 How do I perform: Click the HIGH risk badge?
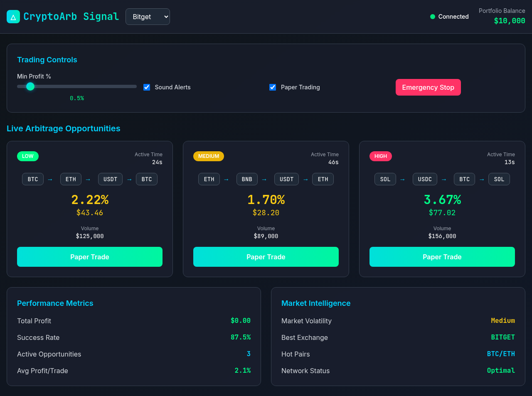[x=380, y=156]
